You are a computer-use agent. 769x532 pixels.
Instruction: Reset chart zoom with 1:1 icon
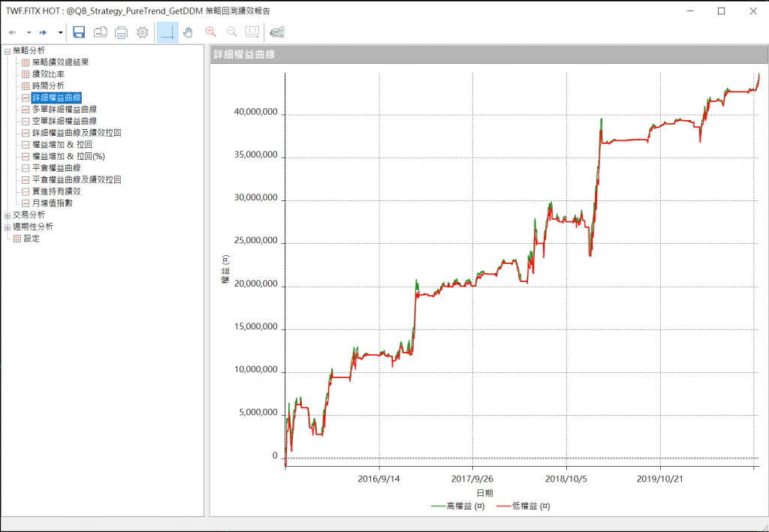click(x=252, y=32)
